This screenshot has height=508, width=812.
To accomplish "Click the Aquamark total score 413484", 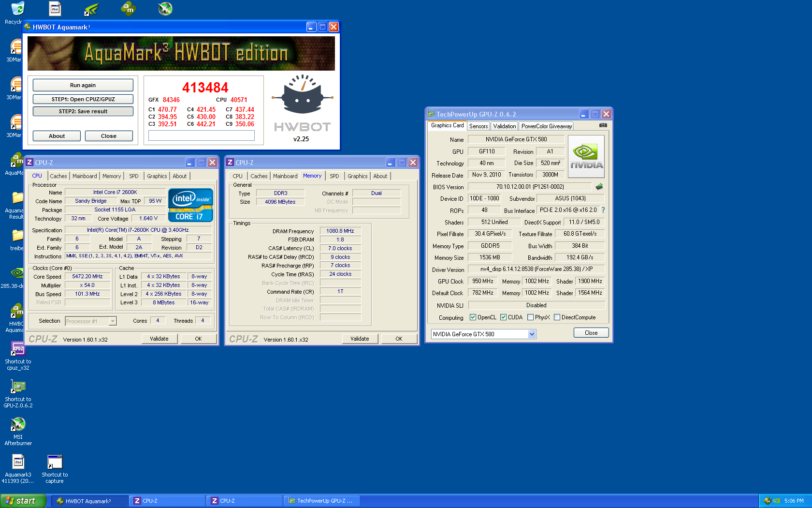I will [205, 88].
